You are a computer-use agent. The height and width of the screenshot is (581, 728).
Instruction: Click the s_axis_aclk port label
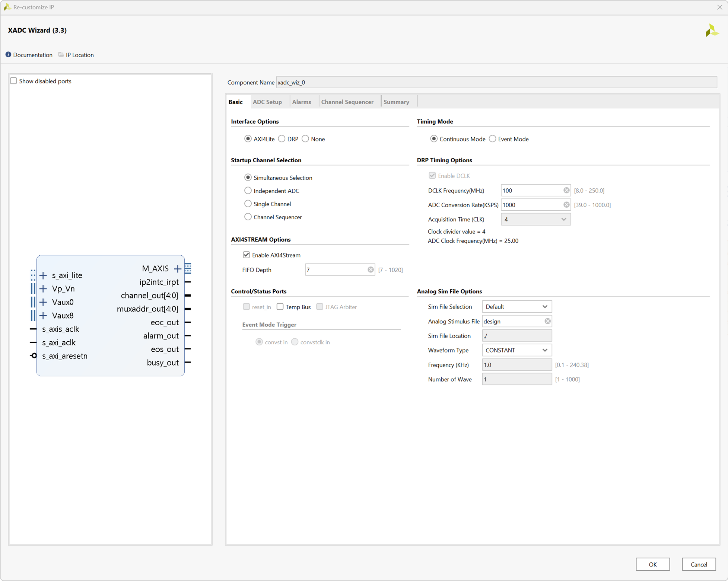tap(60, 329)
